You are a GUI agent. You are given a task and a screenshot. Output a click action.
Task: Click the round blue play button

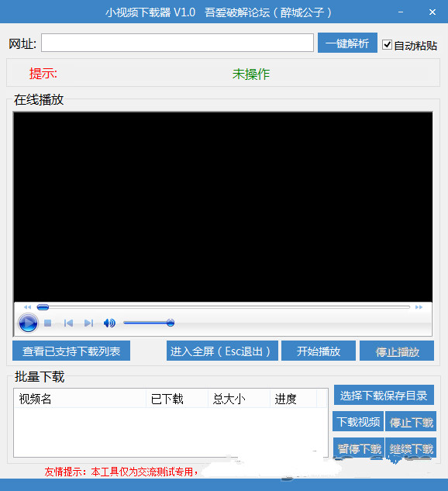coord(28,323)
